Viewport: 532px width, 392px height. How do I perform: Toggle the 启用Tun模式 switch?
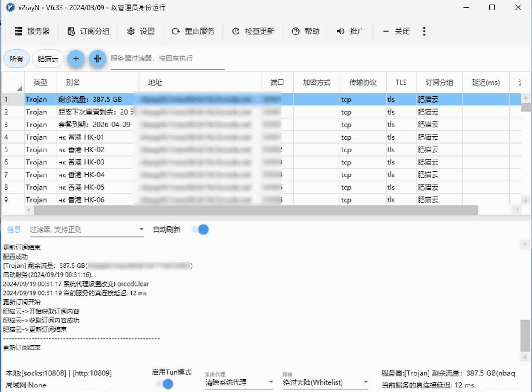pyautogui.click(x=165, y=384)
